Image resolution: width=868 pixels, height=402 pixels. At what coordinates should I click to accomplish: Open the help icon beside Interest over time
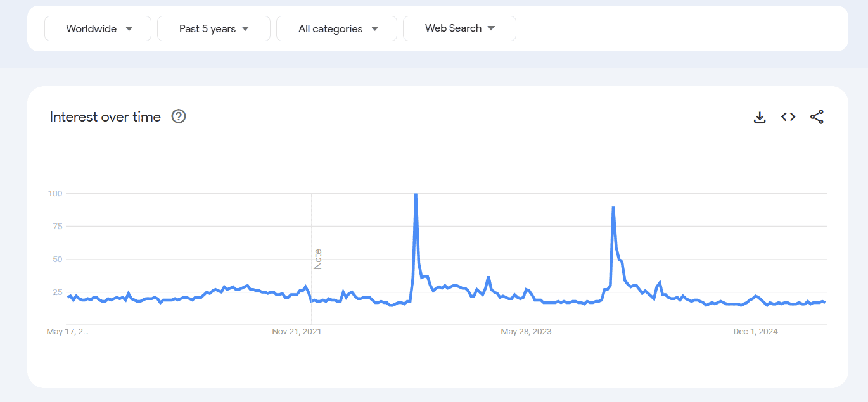pyautogui.click(x=179, y=116)
